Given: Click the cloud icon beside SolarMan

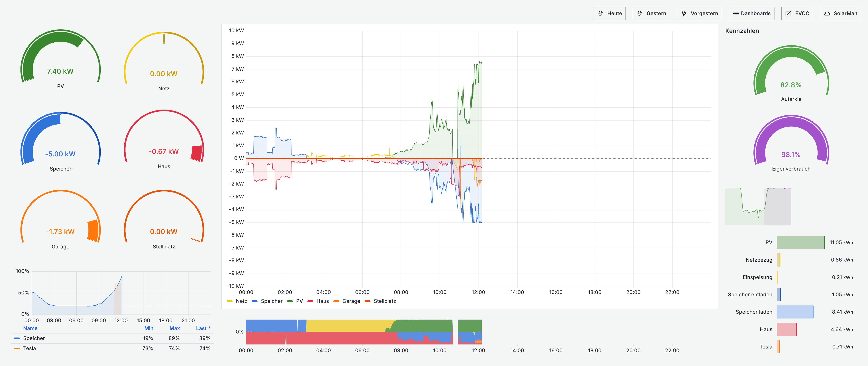Looking at the screenshot, I should (x=827, y=14).
